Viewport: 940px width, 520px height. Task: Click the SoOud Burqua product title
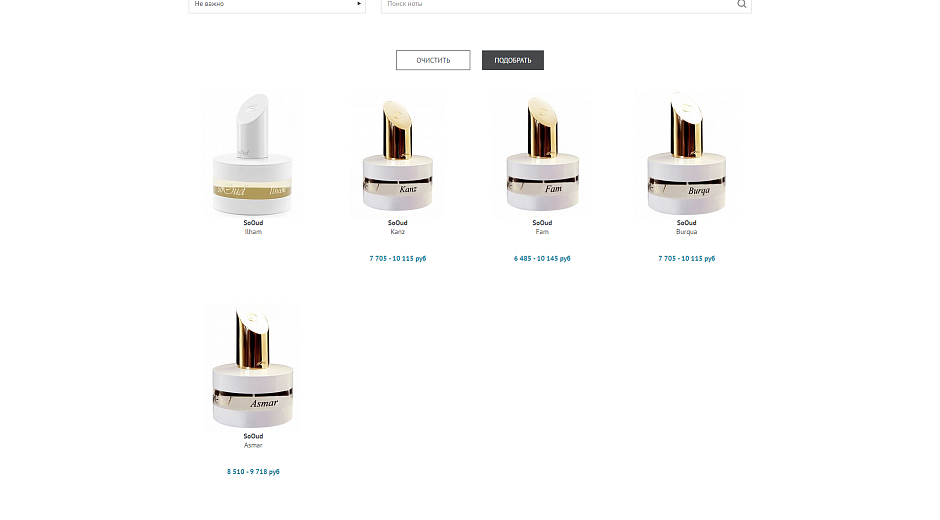686,227
